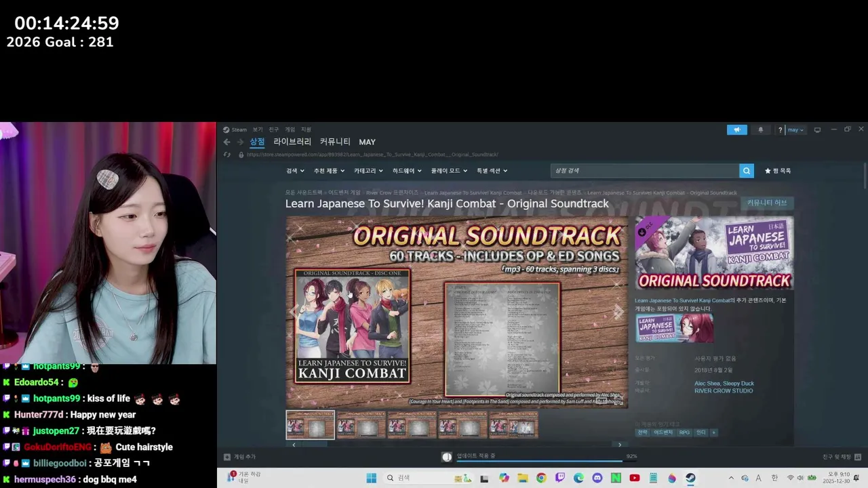Open Microsoft Edge on taskbar
Viewport: 868px width, 488px height.
pyautogui.click(x=578, y=478)
